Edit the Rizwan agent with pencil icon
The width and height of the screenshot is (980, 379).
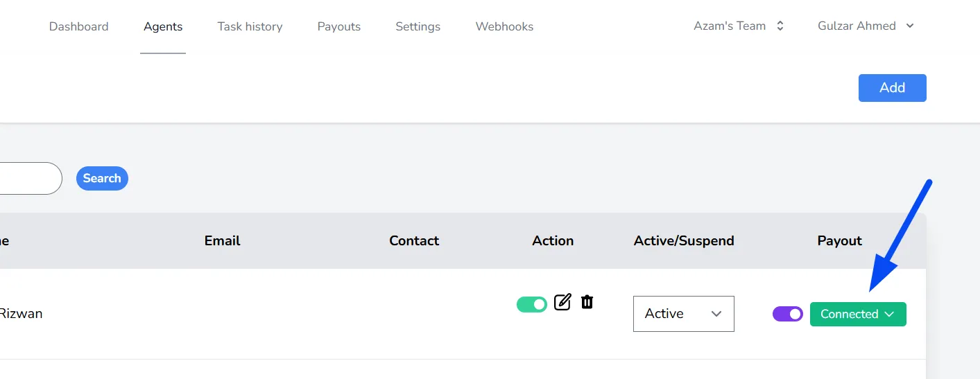pyautogui.click(x=562, y=302)
